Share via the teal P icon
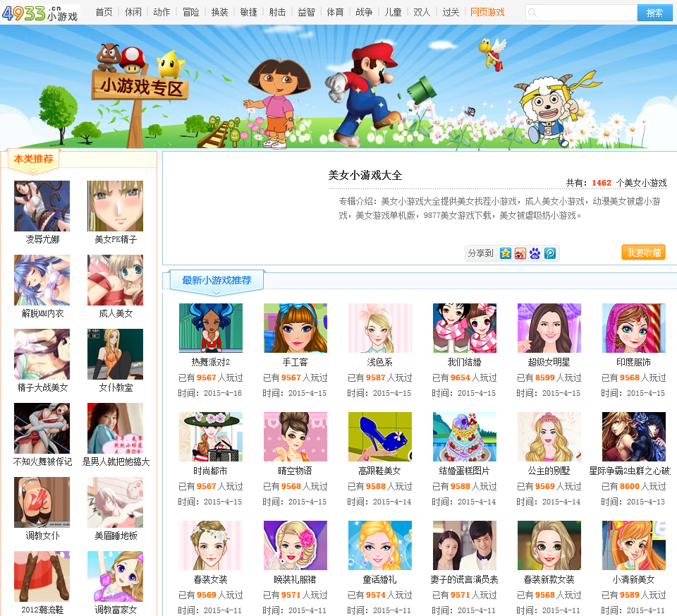677x616 pixels. click(549, 253)
